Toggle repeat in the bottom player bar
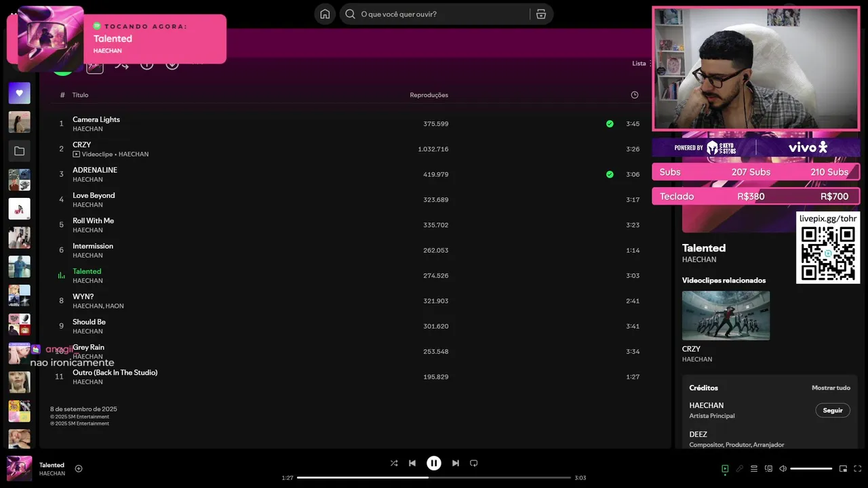Image resolution: width=868 pixels, height=488 pixels. [x=474, y=463]
